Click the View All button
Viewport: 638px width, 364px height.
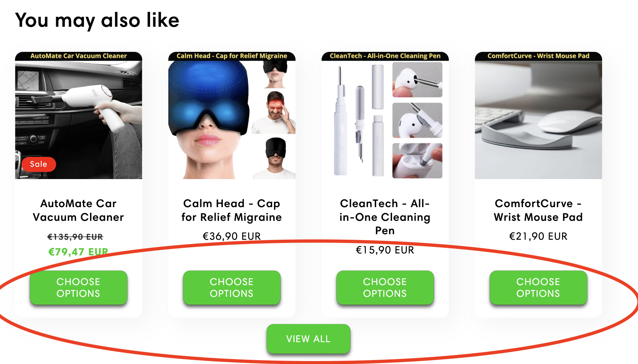(309, 339)
